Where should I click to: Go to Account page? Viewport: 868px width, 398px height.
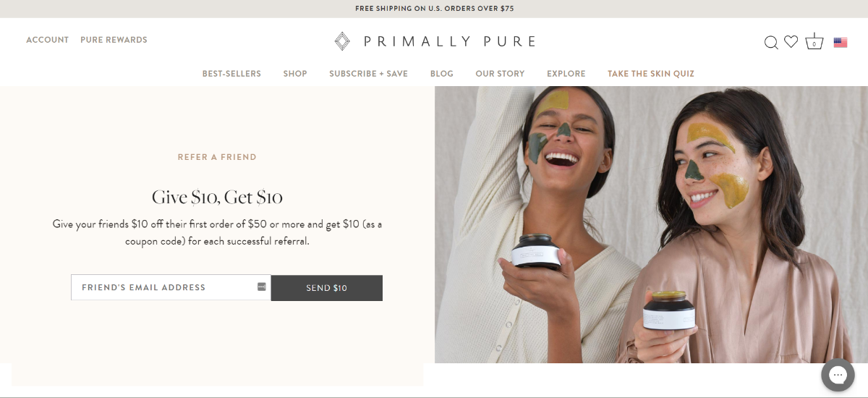click(x=48, y=40)
